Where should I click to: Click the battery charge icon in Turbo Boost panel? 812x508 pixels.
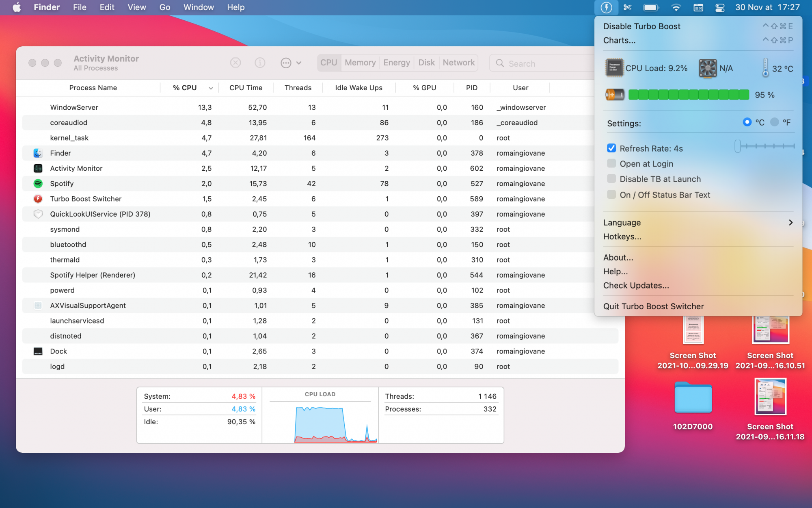coord(614,95)
